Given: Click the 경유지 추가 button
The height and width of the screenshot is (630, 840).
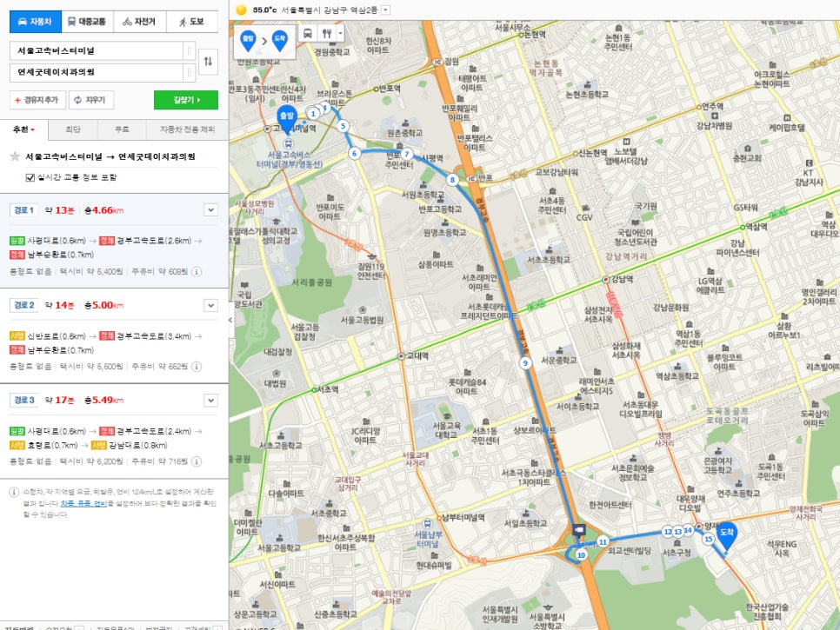Looking at the screenshot, I should tap(37, 100).
